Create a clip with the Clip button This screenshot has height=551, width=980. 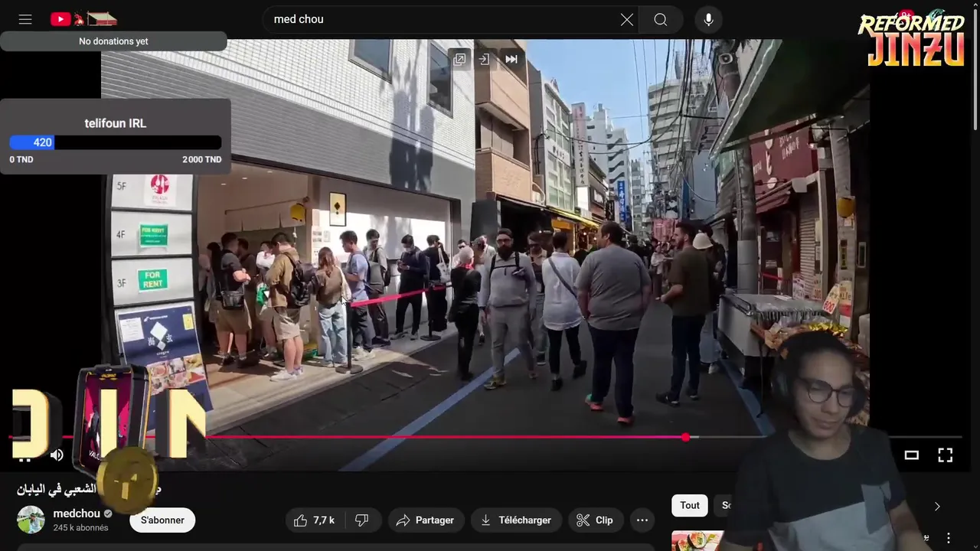click(595, 520)
